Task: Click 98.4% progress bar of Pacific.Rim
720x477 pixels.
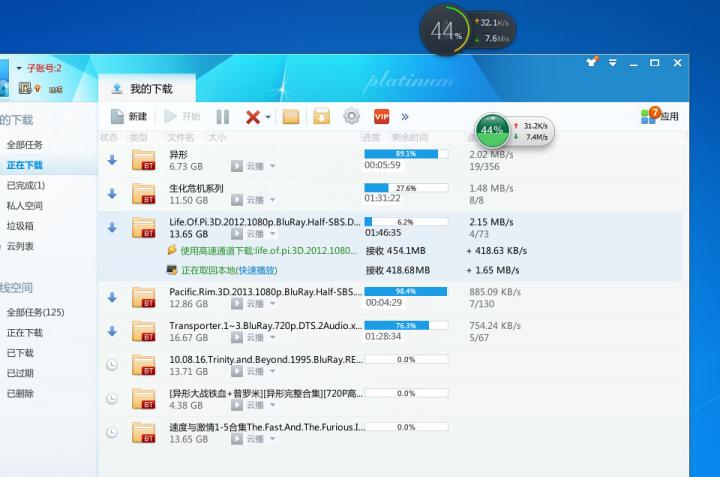Action: tap(406, 292)
